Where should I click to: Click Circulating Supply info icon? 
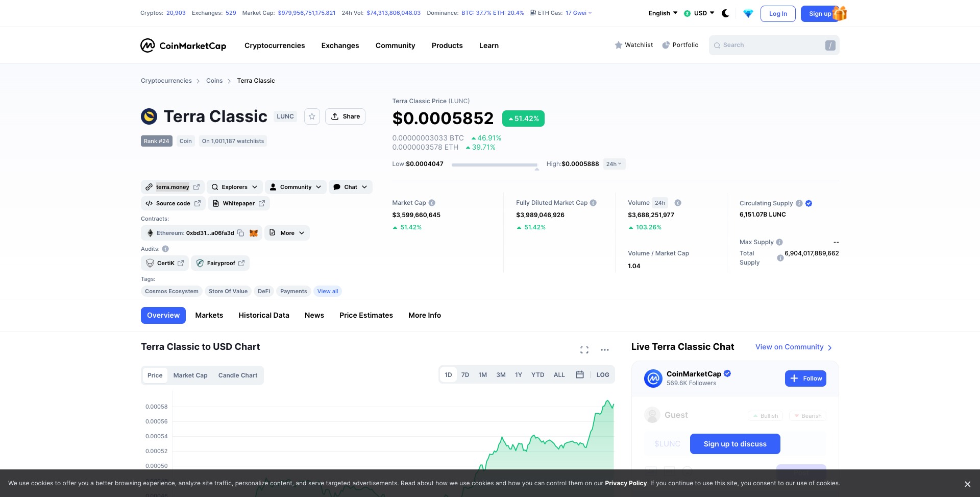(x=799, y=203)
